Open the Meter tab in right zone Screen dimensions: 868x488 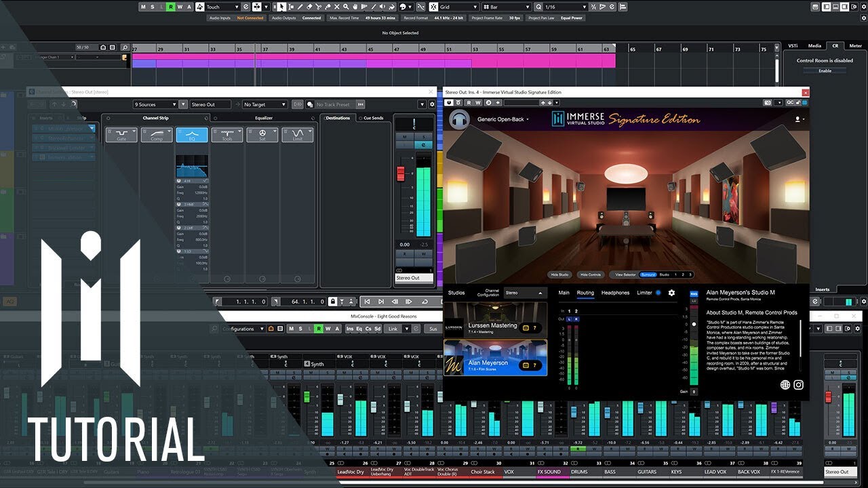(x=856, y=45)
